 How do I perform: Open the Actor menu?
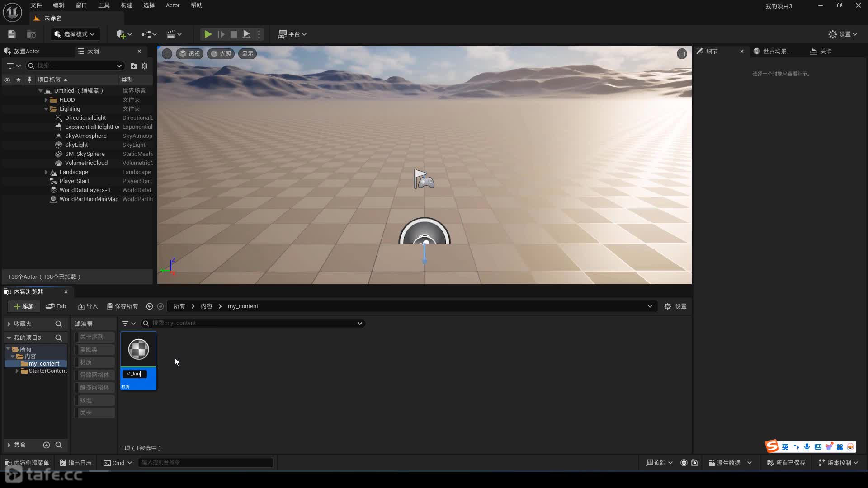coord(173,5)
